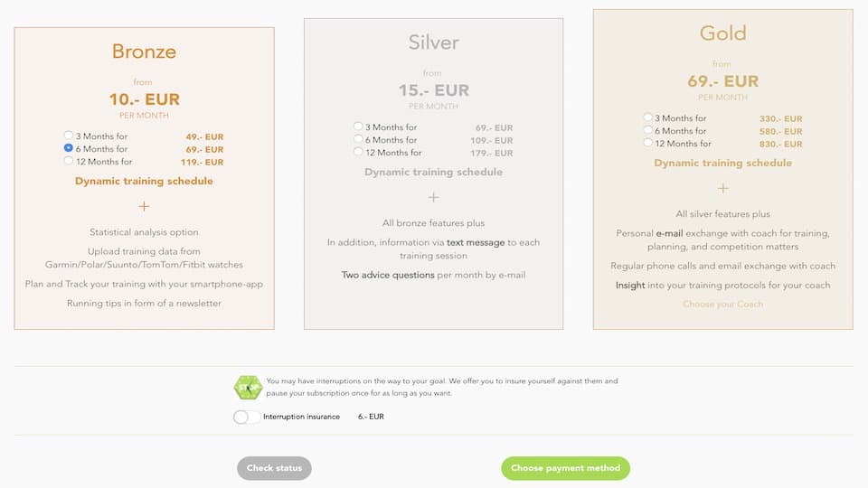Select Gold 6 Months for 580 EUR
Viewport: 868px width, 488px height.
point(647,129)
